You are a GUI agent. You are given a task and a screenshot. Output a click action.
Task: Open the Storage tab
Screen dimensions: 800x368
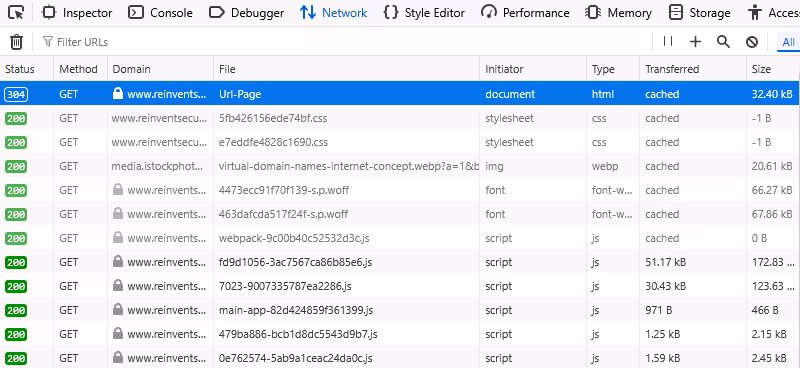pyautogui.click(x=699, y=13)
